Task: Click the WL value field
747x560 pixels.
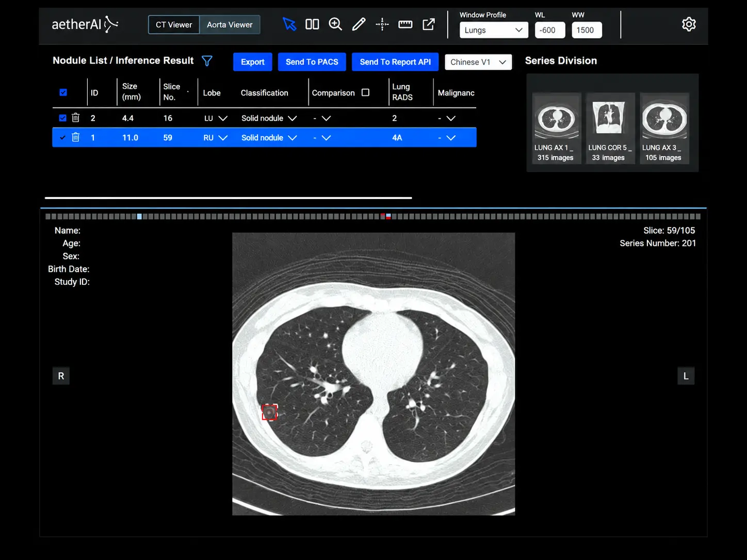Action: [x=550, y=30]
